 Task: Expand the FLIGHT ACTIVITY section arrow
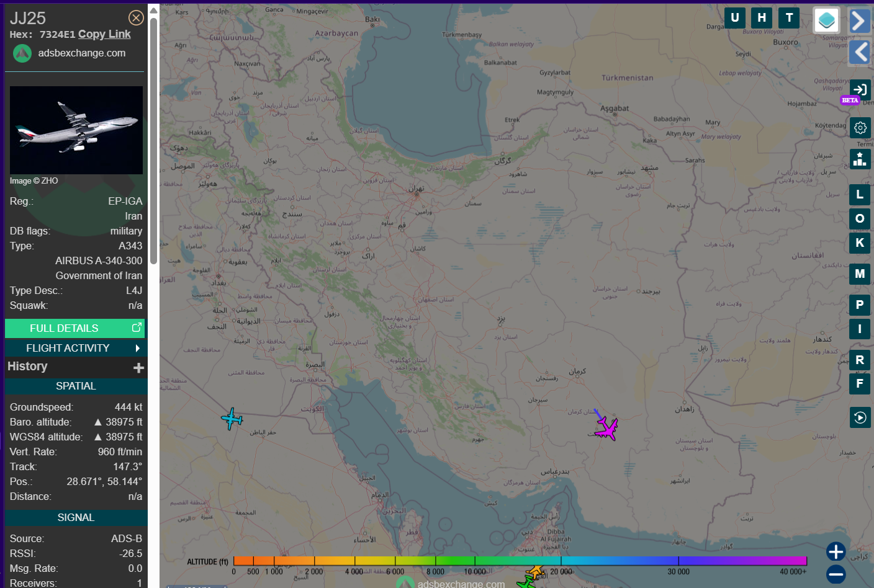[138, 349]
